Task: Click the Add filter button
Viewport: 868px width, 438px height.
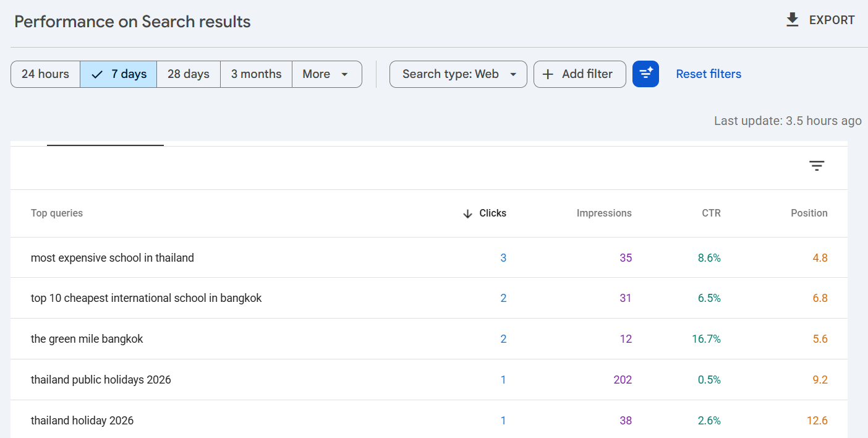Action: click(x=580, y=74)
